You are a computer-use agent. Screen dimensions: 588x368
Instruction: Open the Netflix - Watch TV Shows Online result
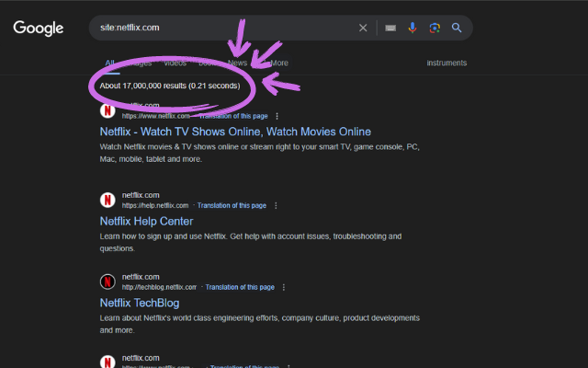coord(235,132)
